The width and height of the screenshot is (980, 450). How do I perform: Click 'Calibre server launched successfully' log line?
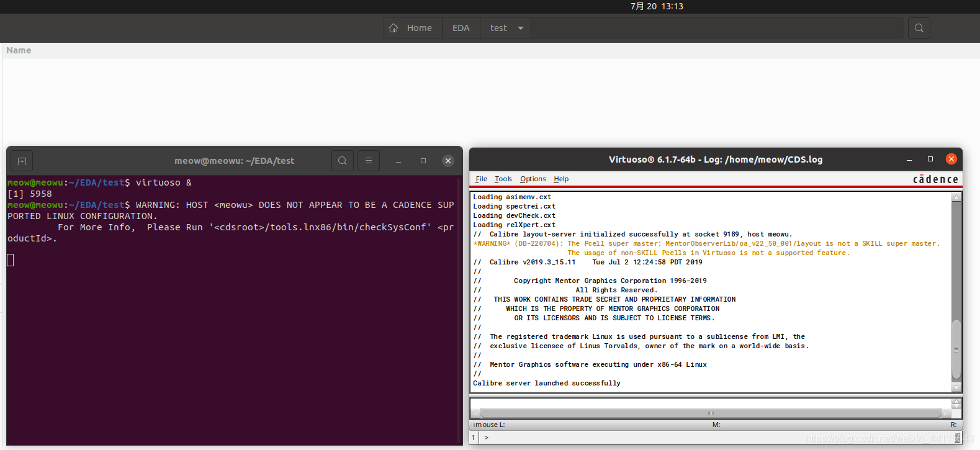(547, 383)
